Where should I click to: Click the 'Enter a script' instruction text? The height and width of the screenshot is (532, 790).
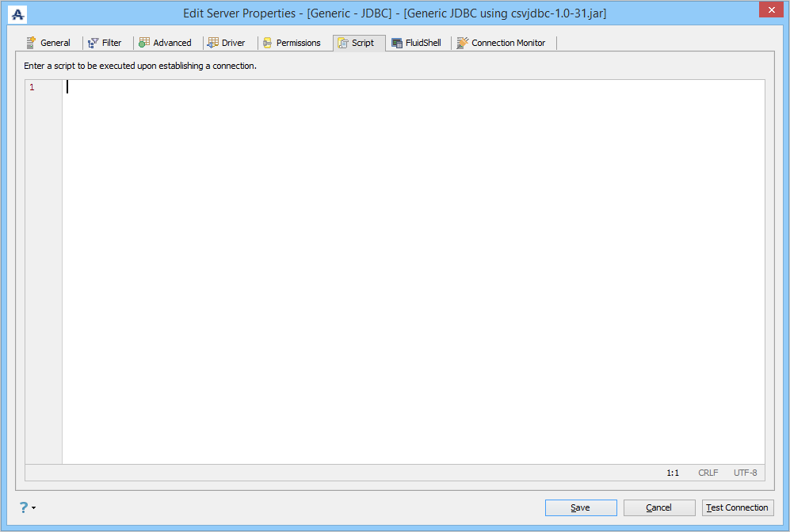[140, 66]
